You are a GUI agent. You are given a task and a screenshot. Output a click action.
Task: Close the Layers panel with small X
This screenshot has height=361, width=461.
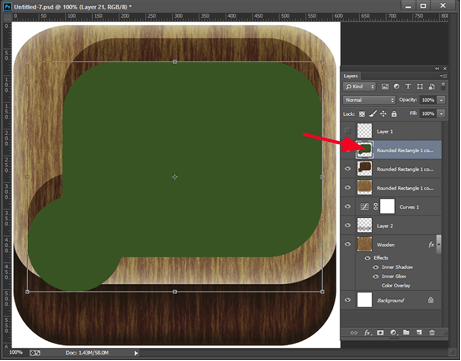pyautogui.click(x=444, y=68)
